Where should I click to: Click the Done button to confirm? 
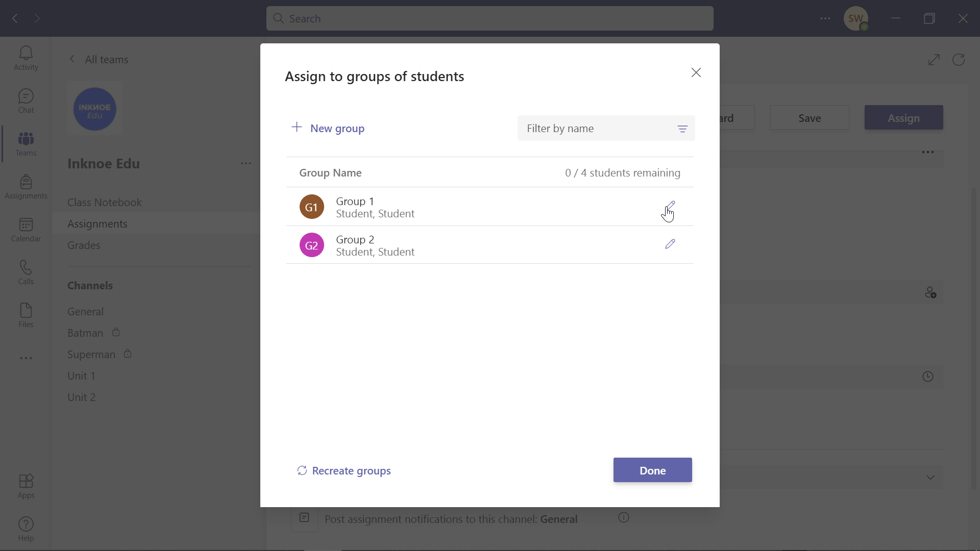(x=652, y=469)
